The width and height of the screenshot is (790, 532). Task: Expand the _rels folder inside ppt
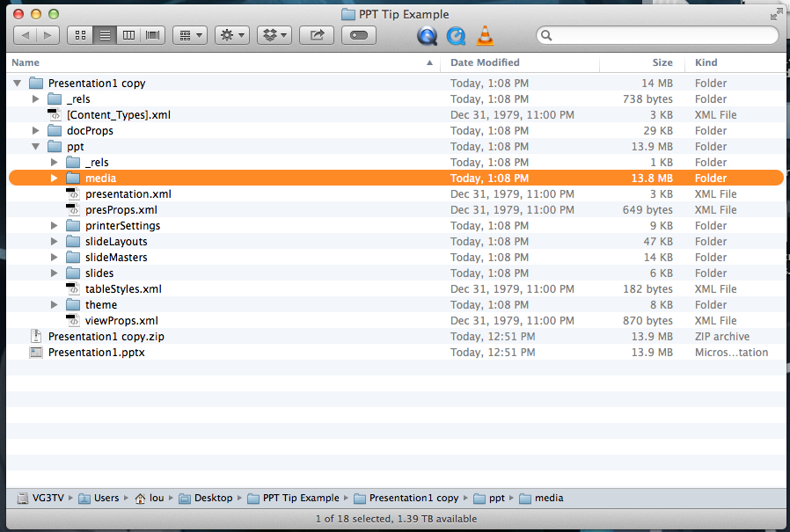tap(55, 162)
